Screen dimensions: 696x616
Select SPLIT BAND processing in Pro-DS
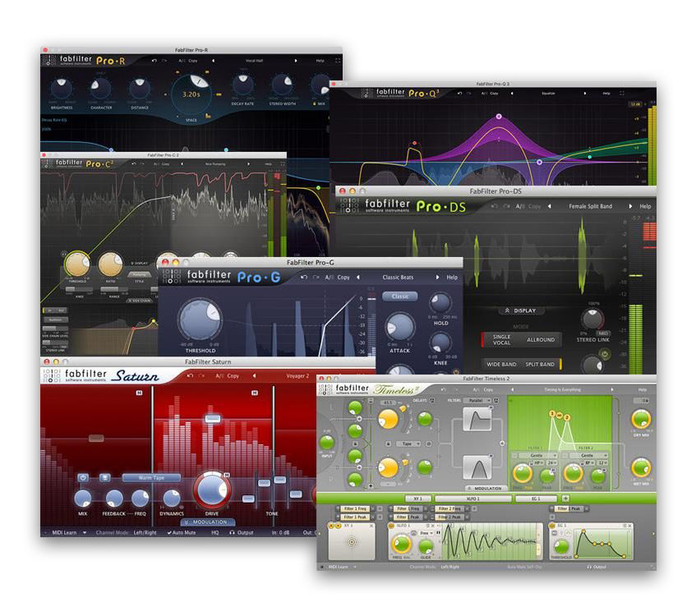pos(540,364)
